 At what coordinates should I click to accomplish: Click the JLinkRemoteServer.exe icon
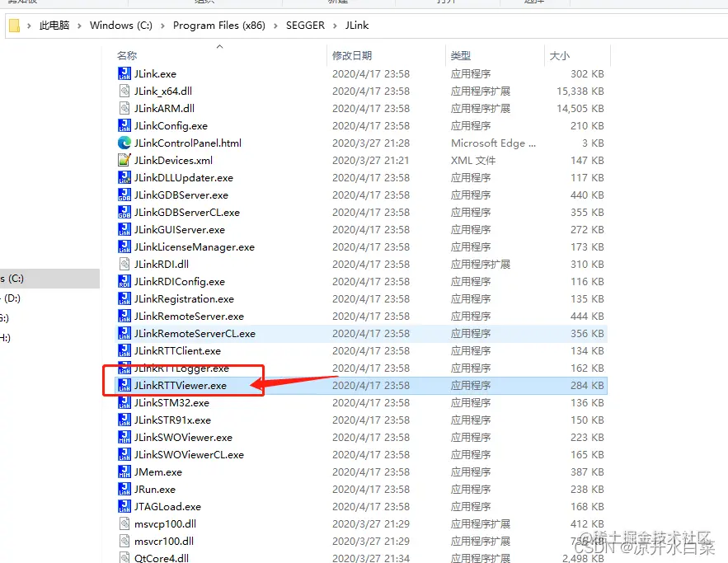(124, 316)
